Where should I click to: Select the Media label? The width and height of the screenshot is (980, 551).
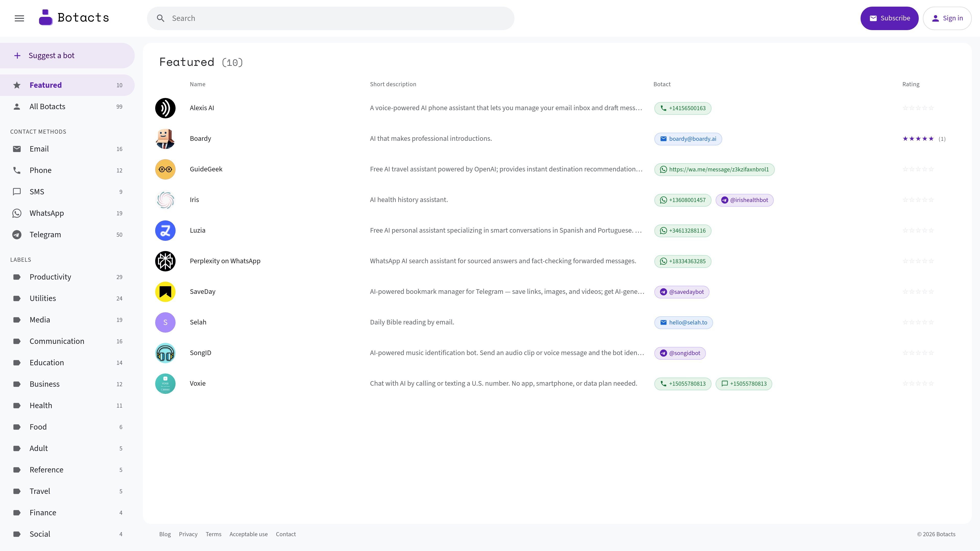click(x=67, y=320)
